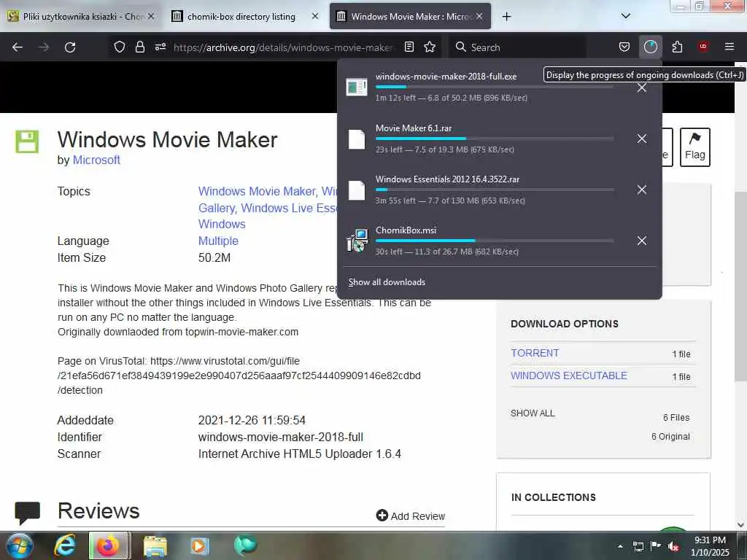The height and width of the screenshot is (560, 747).
Task: Click Movie Maker 6.1.rar file icon
Action: (x=357, y=139)
